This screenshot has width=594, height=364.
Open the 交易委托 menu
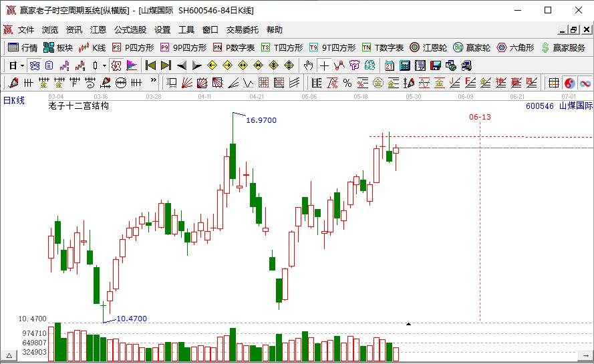coord(243,30)
